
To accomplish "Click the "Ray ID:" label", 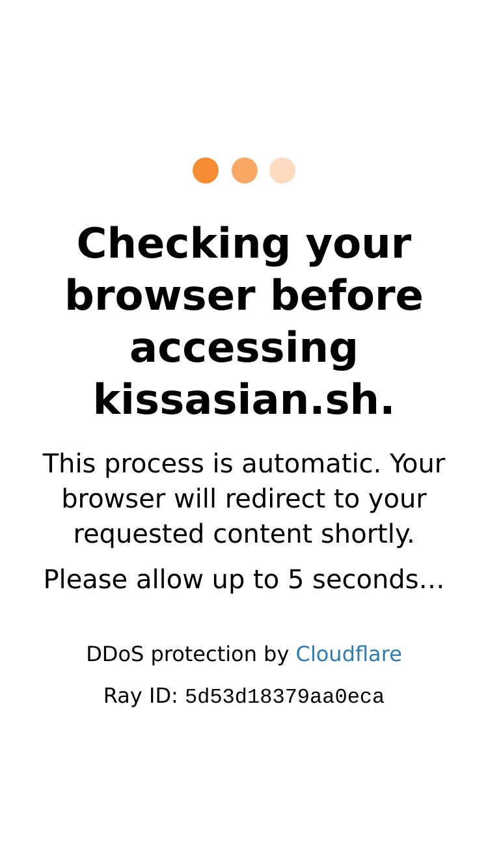I will 141,696.
